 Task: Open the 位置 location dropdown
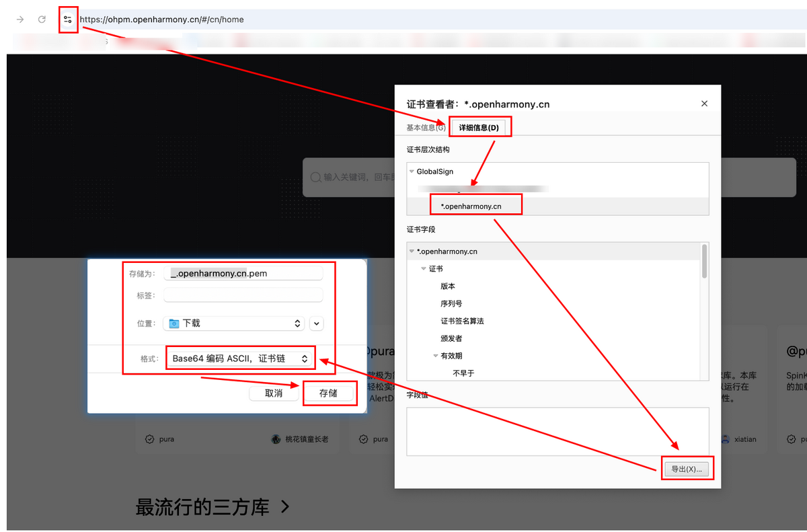[233, 324]
